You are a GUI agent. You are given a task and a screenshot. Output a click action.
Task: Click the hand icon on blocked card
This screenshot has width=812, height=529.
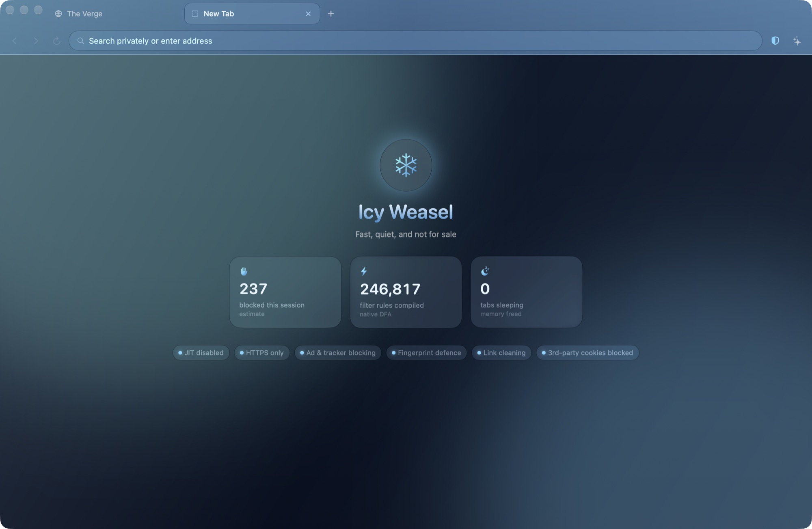click(244, 271)
